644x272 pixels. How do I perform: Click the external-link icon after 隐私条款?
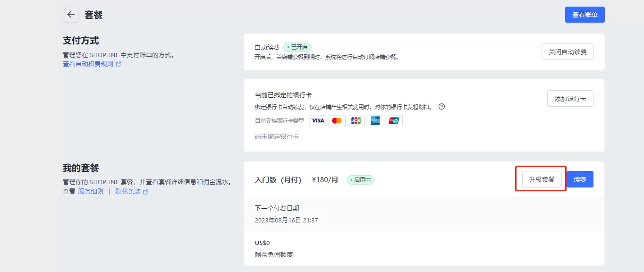click(x=144, y=192)
